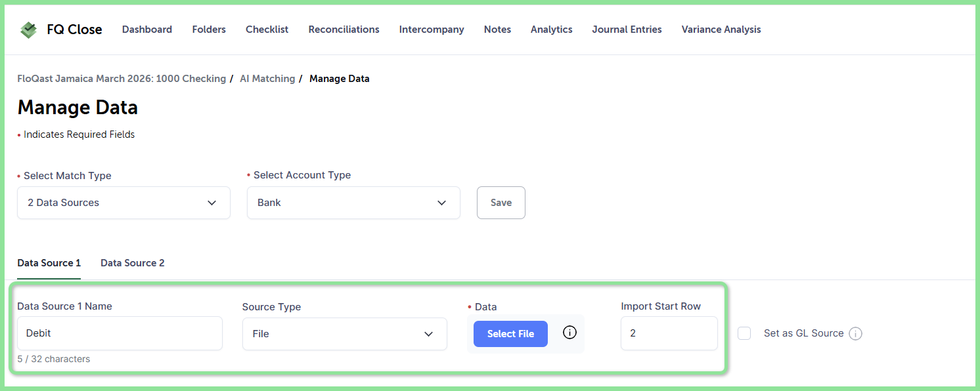The image size is (980, 391).
Task: Open the info icon beside Select File
Action: click(570, 333)
